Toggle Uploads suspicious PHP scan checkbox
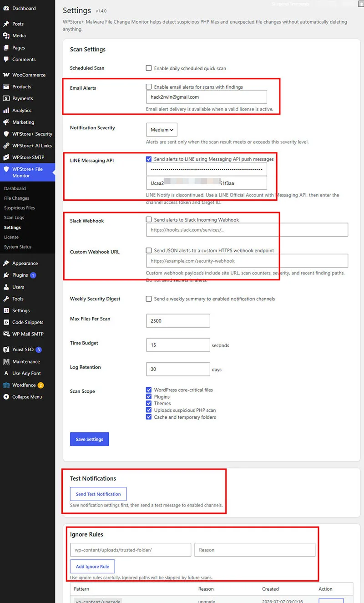The height and width of the screenshot is (603, 364). coord(149,410)
